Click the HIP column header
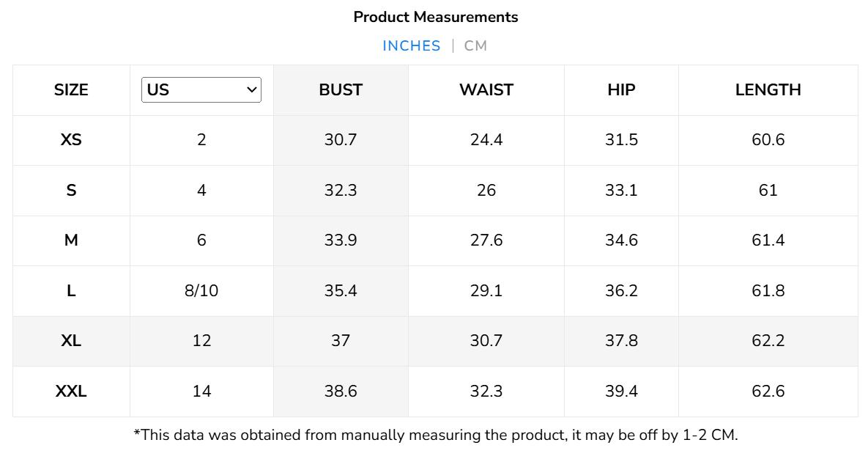 point(621,90)
